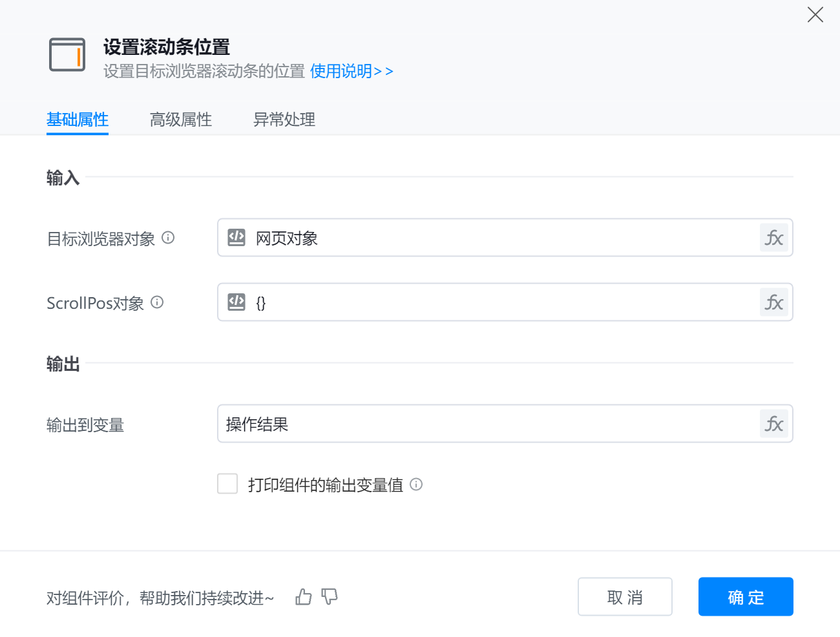Click fx button in 目标浏览器对象 field
This screenshot has height=637, width=840.
pos(773,238)
